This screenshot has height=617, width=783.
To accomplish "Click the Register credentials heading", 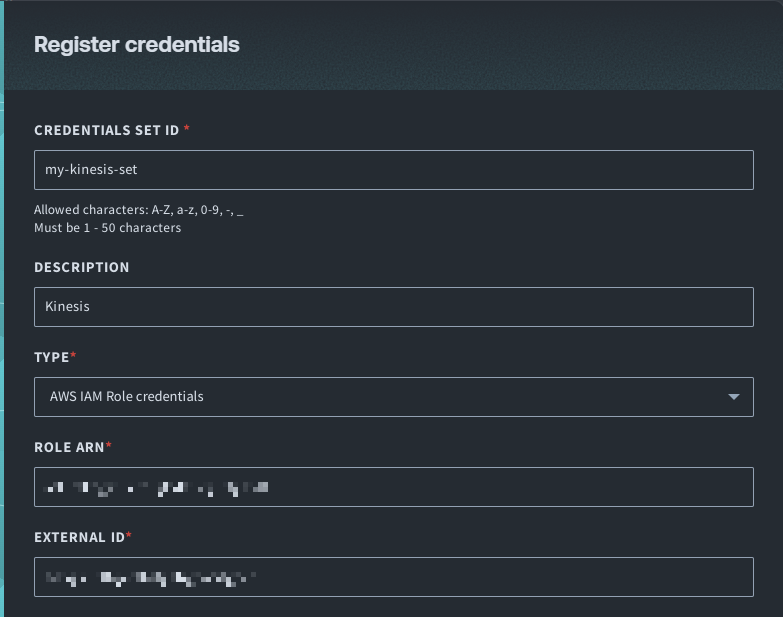I will click(137, 45).
